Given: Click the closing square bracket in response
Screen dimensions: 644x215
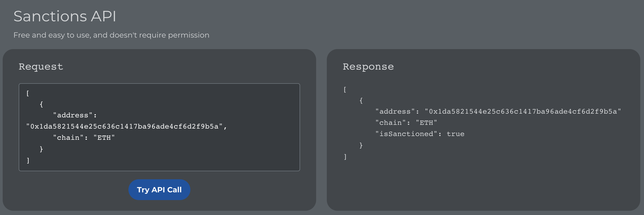Looking at the screenshot, I should pos(345,157).
